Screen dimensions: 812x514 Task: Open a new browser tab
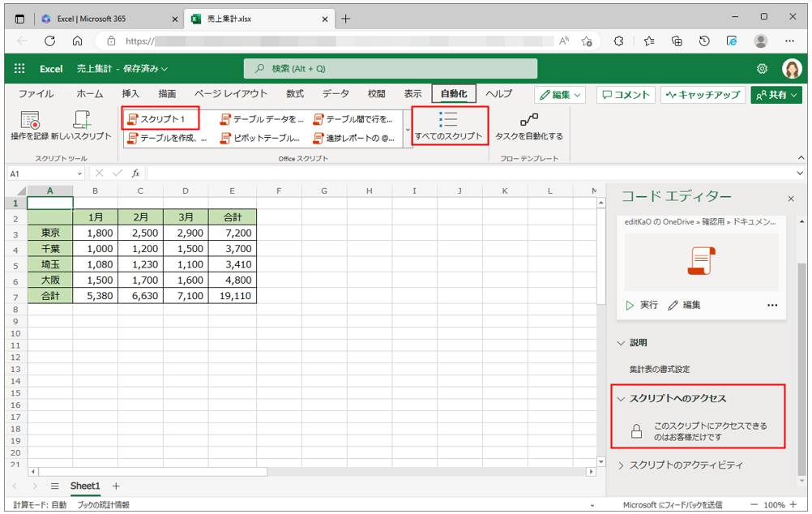pos(345,19)
